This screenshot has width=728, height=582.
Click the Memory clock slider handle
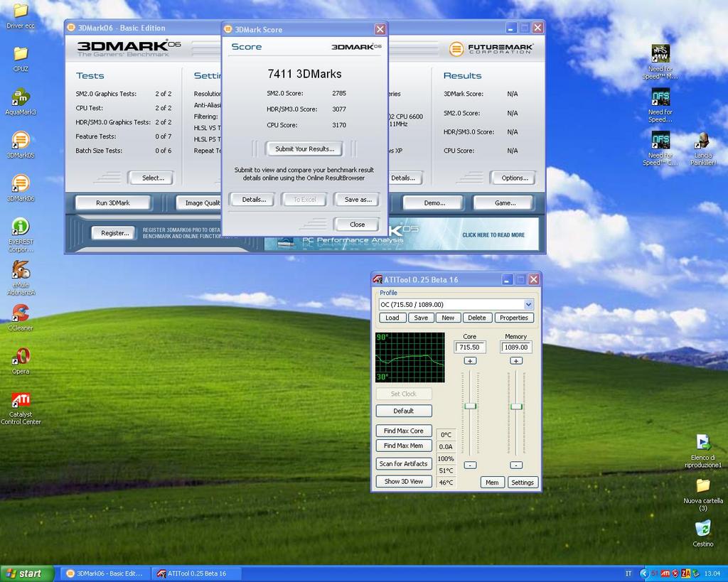pyautogui.click(x=516, y=406)
